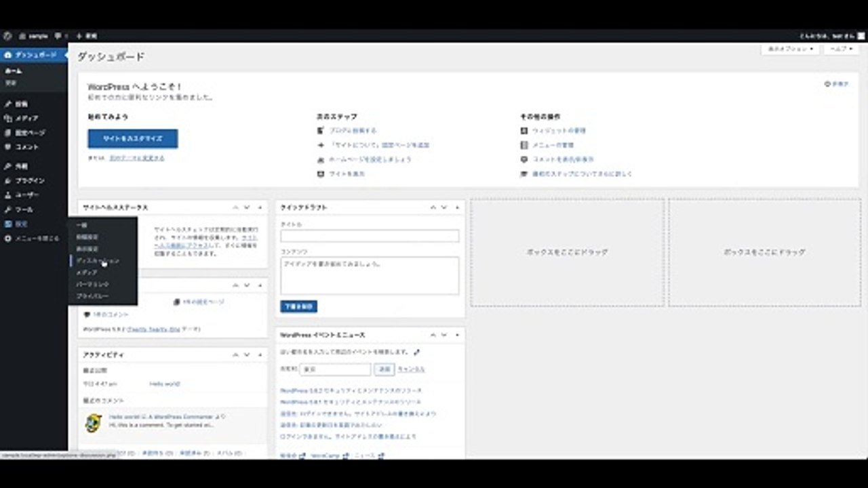
Task: Focus the Quick Draft title field
Action: click(x=370, y=236)
